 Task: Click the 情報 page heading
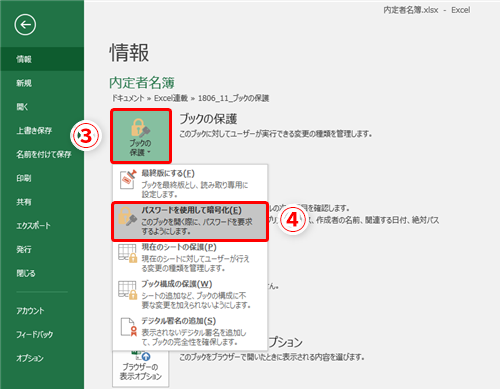129,53
